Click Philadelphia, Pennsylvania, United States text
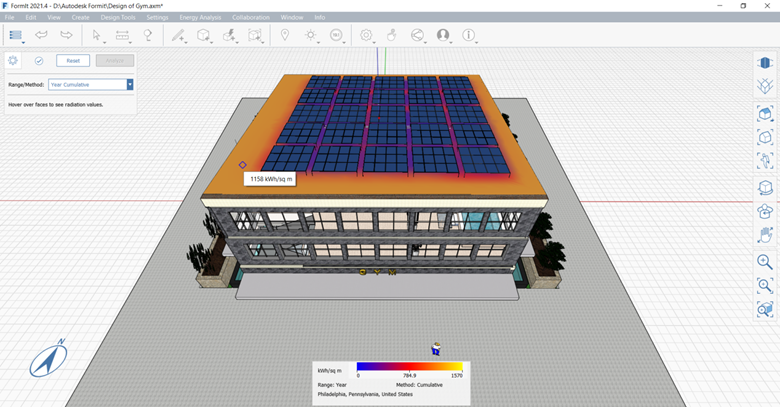 point(365,394)
